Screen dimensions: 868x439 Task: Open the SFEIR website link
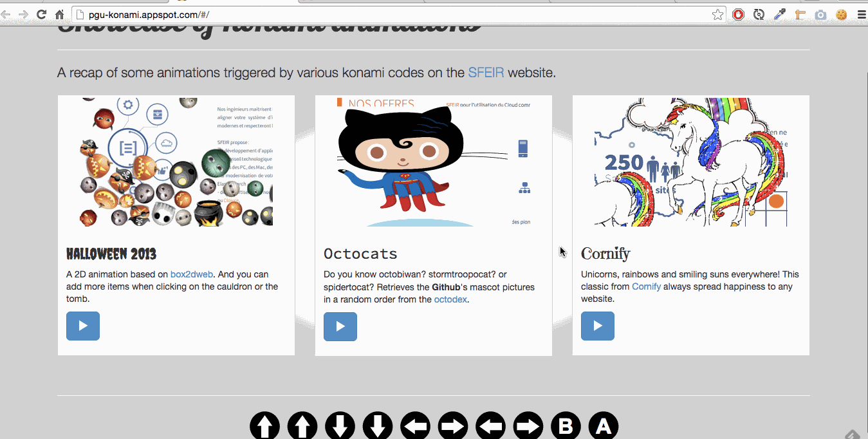[x=486, y=73]
